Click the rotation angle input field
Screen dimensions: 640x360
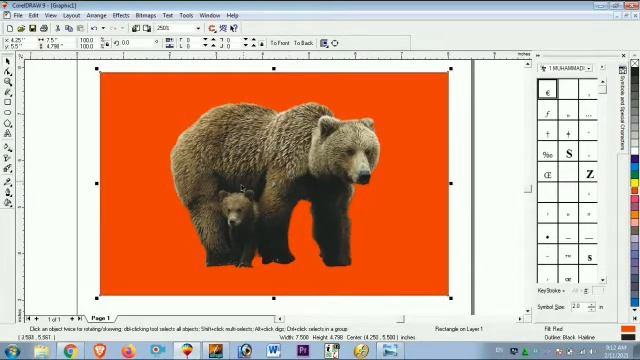[x=136, y=42]
